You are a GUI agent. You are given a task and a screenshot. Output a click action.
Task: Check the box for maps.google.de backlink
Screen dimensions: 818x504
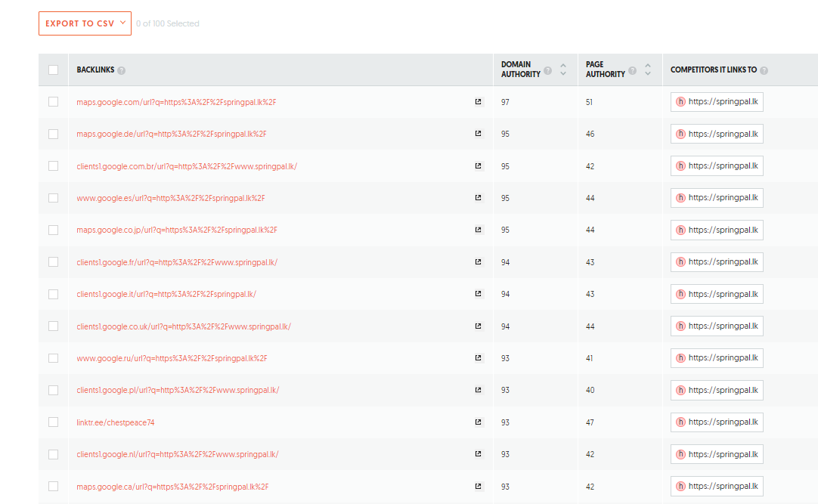coord(53,134)
